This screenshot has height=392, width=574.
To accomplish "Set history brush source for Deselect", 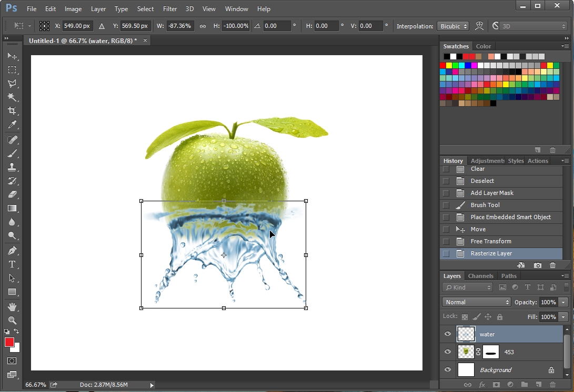I will click(x=446, y=181).
